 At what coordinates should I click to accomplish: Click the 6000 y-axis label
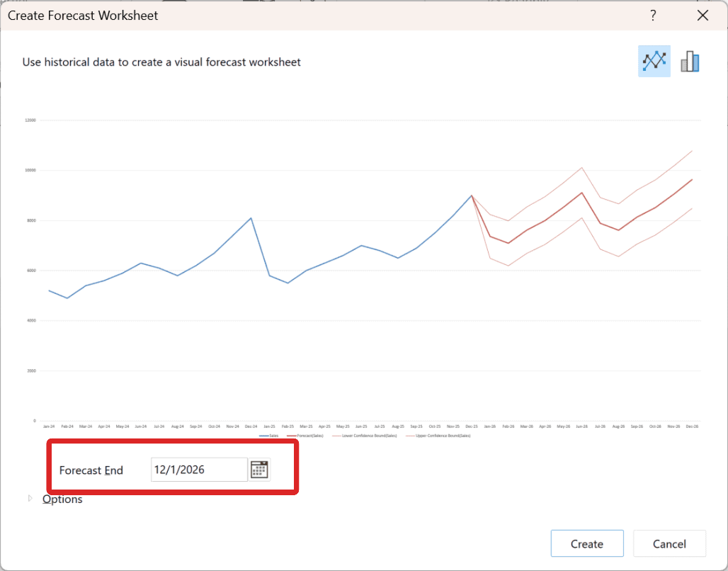click(31, 271)
